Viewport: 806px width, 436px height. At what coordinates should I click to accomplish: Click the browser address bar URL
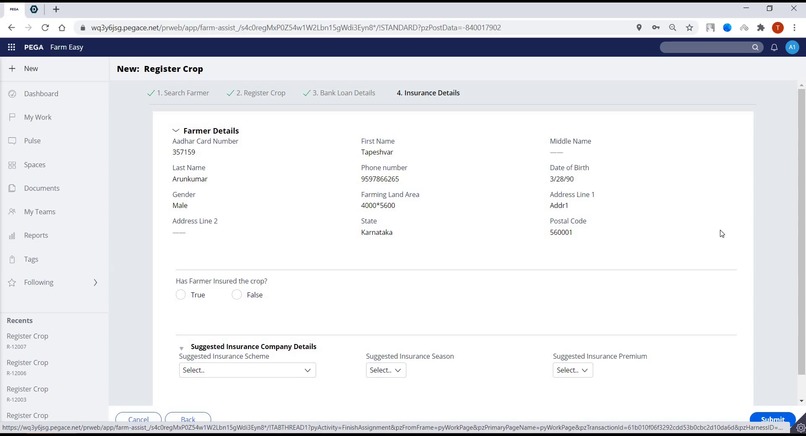pyautogui.click(x=296, y=28)
